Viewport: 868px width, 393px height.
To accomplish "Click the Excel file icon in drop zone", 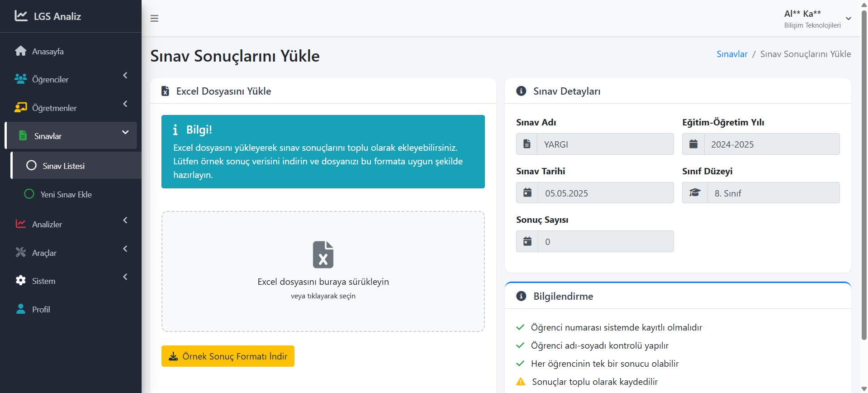I will (x=323, y=254).
